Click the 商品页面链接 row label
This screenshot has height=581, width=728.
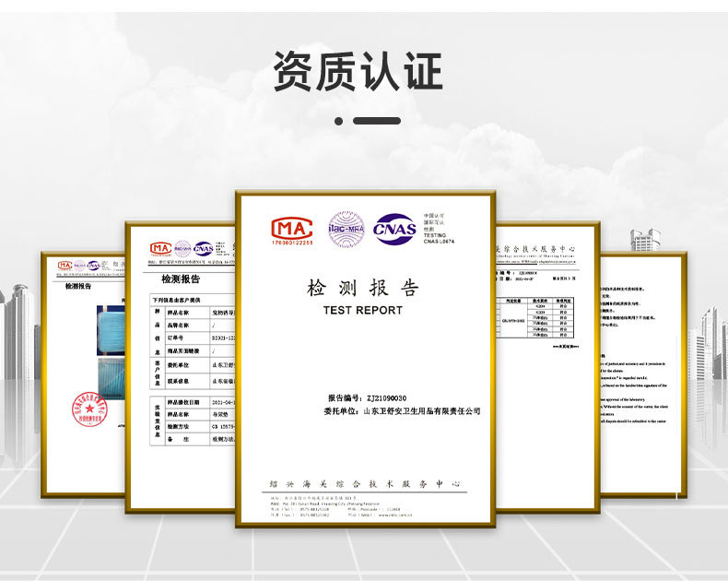click(x=183, y=351)
